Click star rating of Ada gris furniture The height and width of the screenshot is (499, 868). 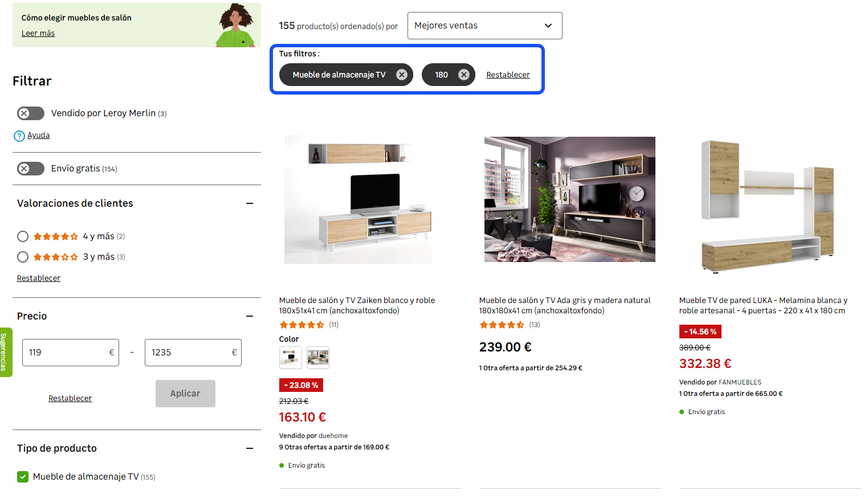[x=502, y=325]
